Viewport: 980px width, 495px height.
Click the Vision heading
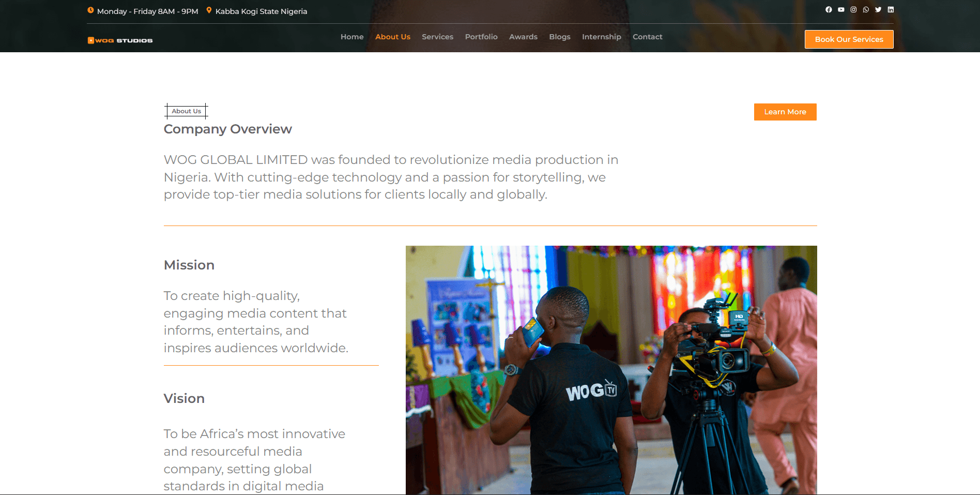pyautogui.click(x=184, y=398)
